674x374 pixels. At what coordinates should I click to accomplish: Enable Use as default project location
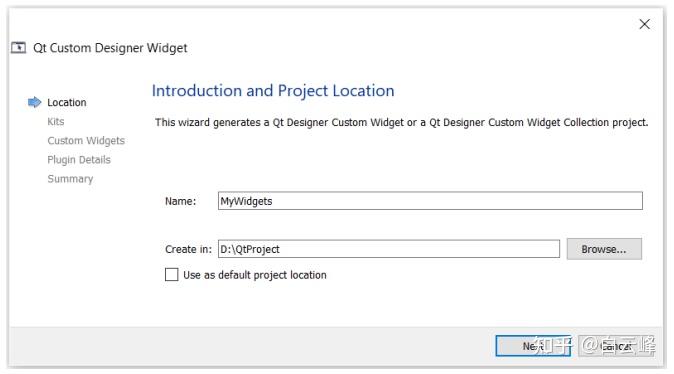tap(172, 274)
